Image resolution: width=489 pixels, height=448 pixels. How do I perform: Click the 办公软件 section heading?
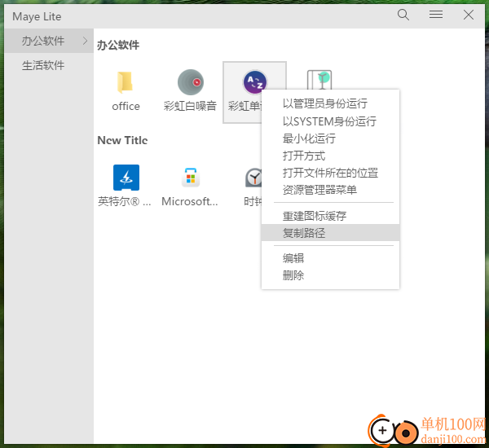(x=118, y=45)
